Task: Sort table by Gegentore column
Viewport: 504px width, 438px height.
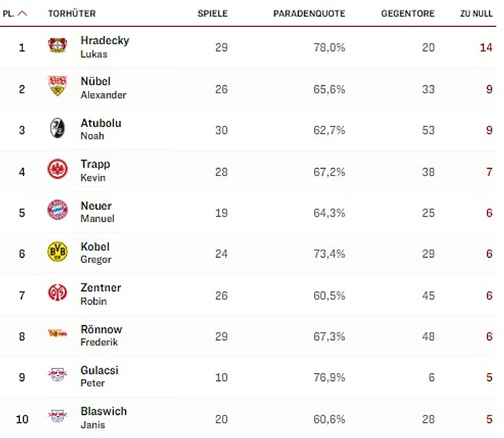Action: coord(407,14)
